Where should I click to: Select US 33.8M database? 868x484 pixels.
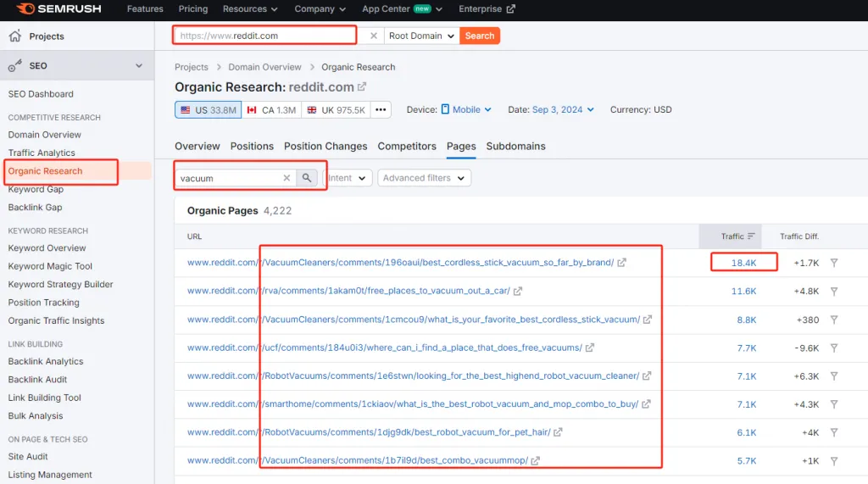point(209,109)
